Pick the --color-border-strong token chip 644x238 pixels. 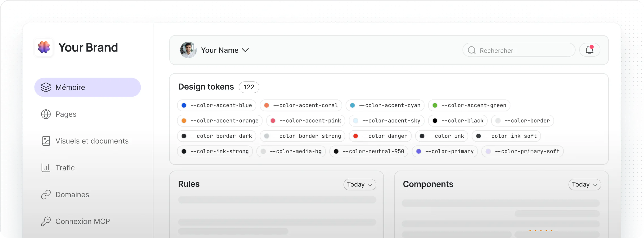(302, 136)
